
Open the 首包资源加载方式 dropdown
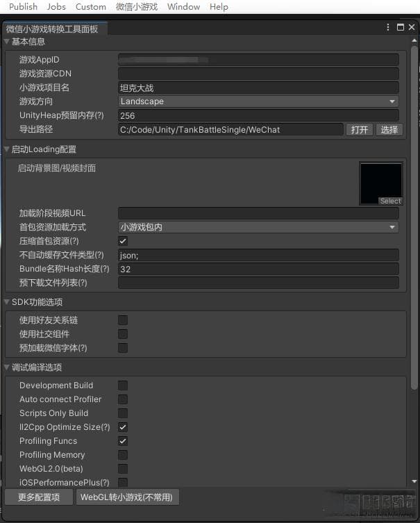point(258,227)
